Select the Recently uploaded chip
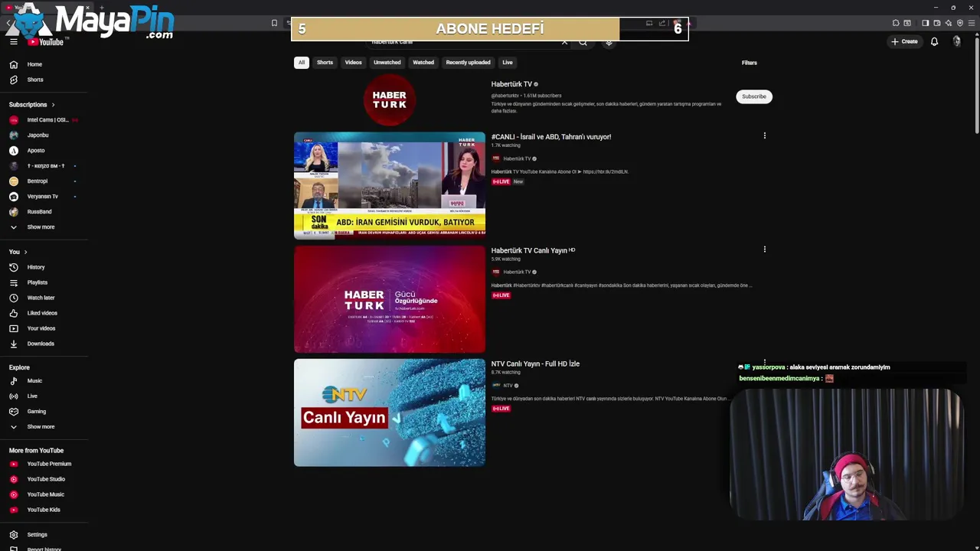The image size is (980, 551). [468, 63]
